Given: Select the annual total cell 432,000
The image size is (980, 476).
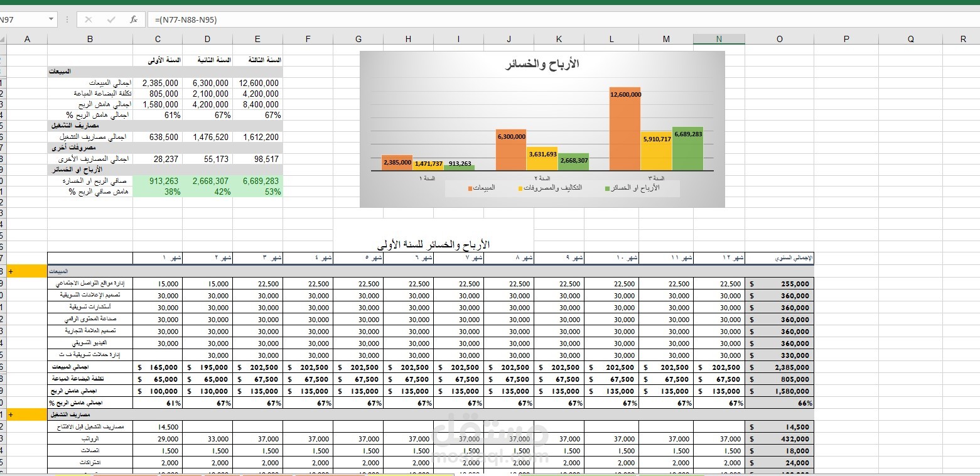Looking at the screenshot, I should pos(780,439).
